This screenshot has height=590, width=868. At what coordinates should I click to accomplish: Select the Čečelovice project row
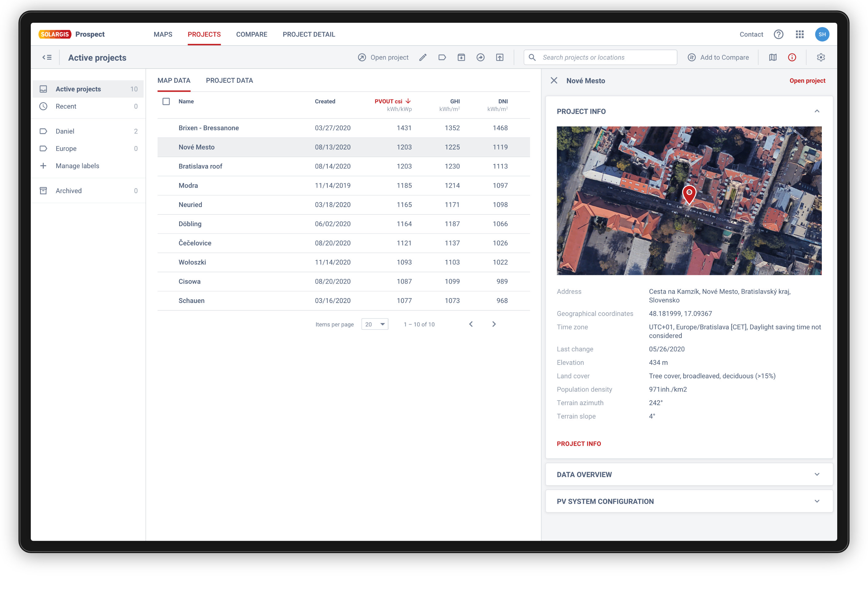tap(344, 243)
